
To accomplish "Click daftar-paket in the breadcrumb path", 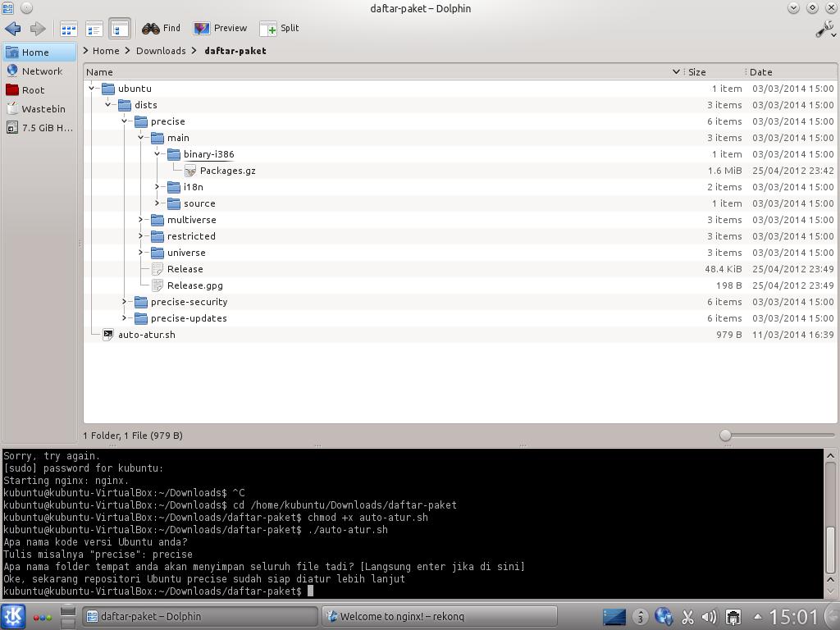I will coord(235,51).
